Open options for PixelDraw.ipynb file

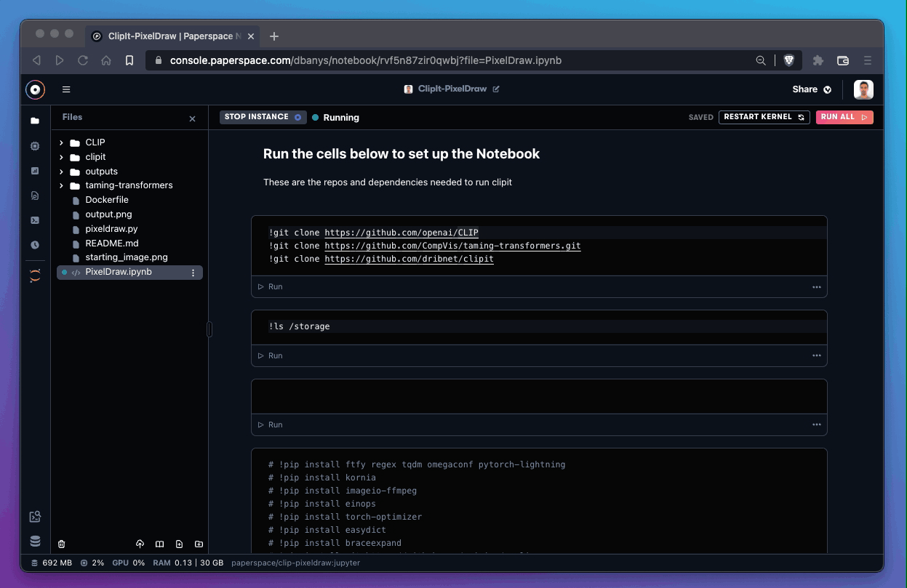click(193, 273)
